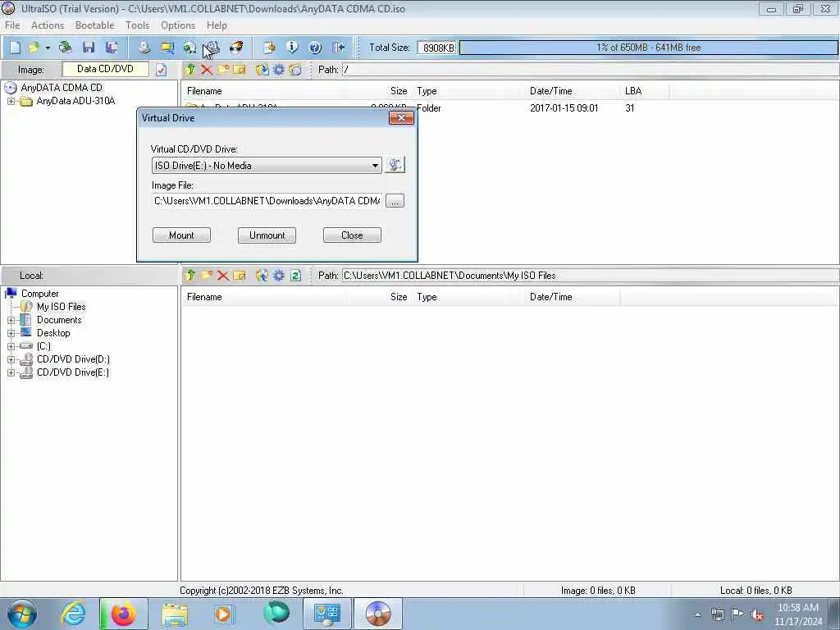Click Rename icon in image pane toolbar
This screenshot has height=630, width=840.
(240, 70)
